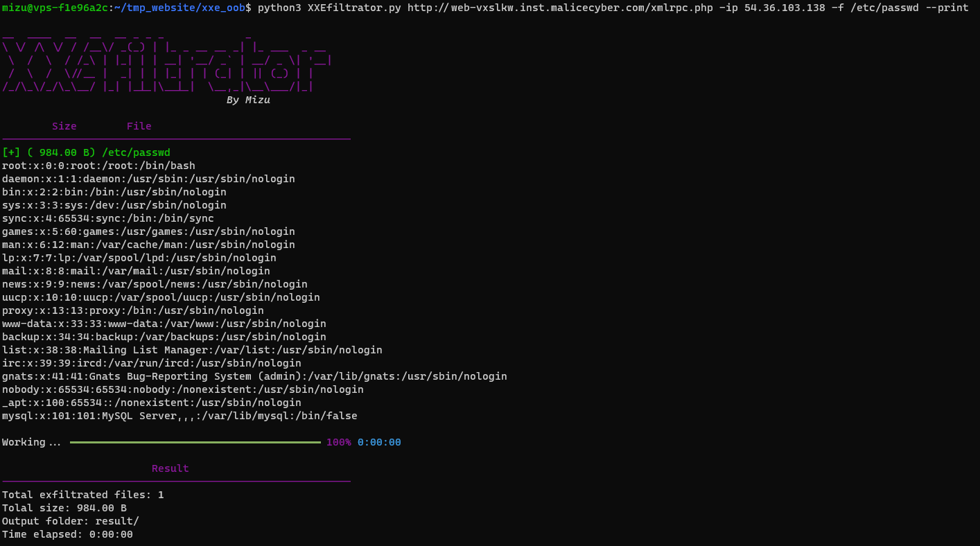
Task: Select the sync:x:4:65534 passwd line
Action: (x=108, y=218)
